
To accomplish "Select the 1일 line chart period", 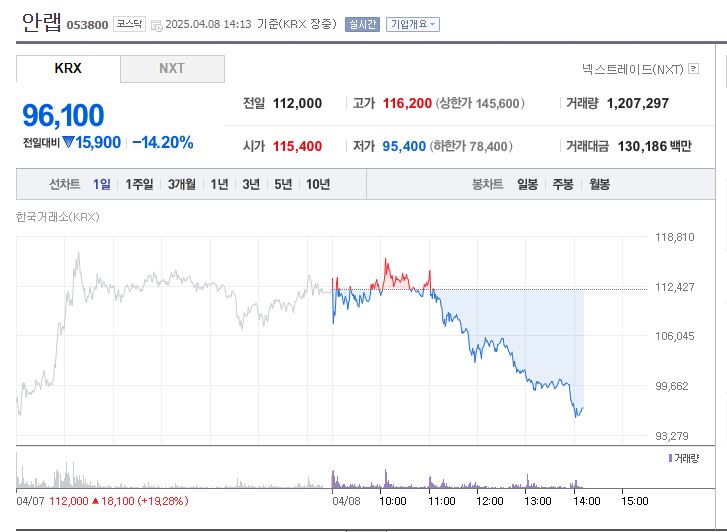I will 102,184.
